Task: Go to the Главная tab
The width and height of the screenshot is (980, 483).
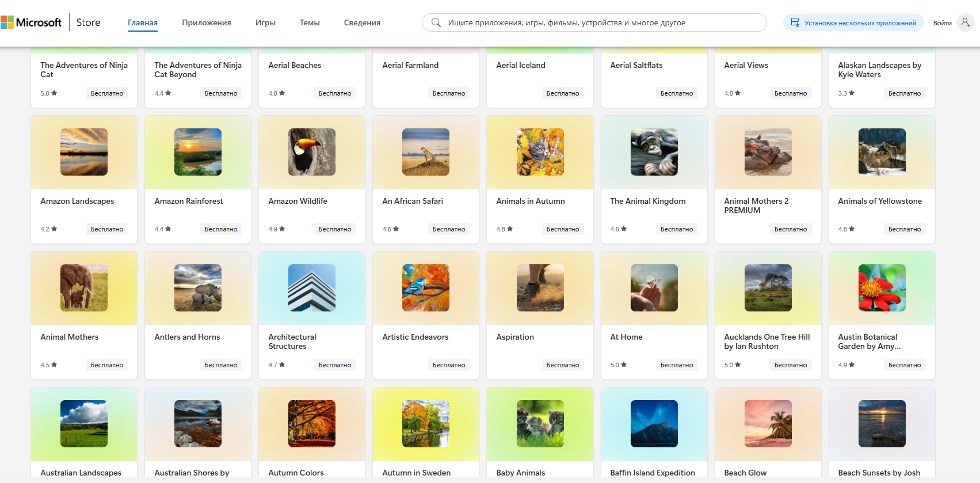Action: click(143, 23)
